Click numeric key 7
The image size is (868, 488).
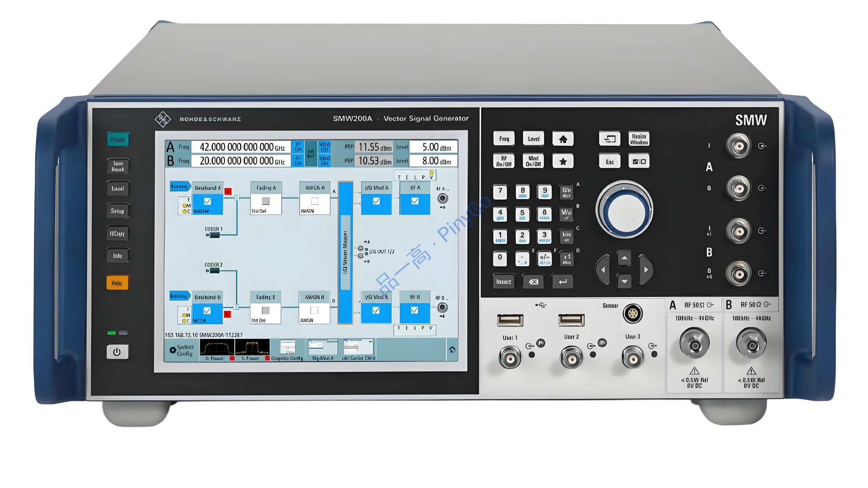[500, 192]
